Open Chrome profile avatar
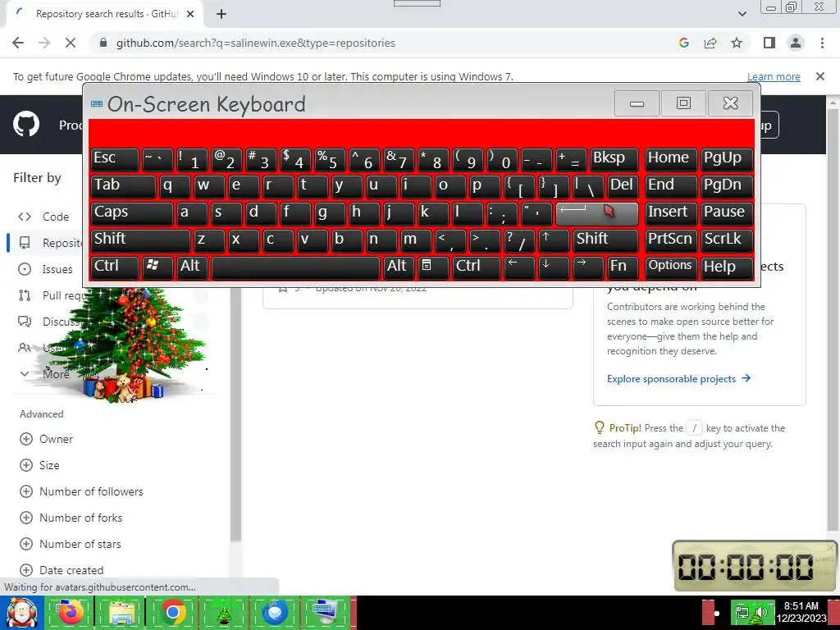840x630 pixels. [x=796, y=43]
